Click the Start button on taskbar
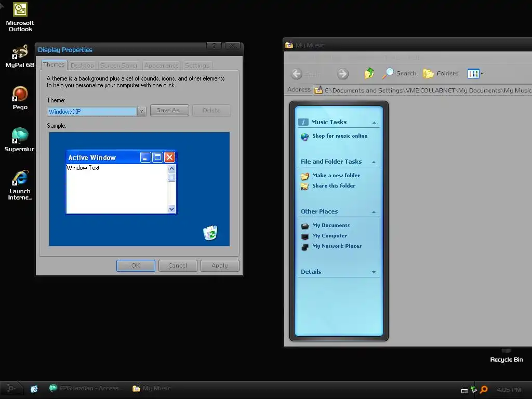 pyautogui.click(x=11, y=388)
